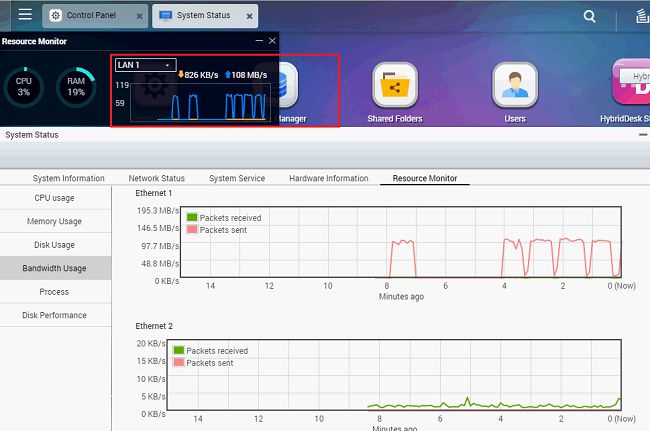Close the Resource Monitor widget
Screen dimensions: 650x431
(x=272, y=41)
